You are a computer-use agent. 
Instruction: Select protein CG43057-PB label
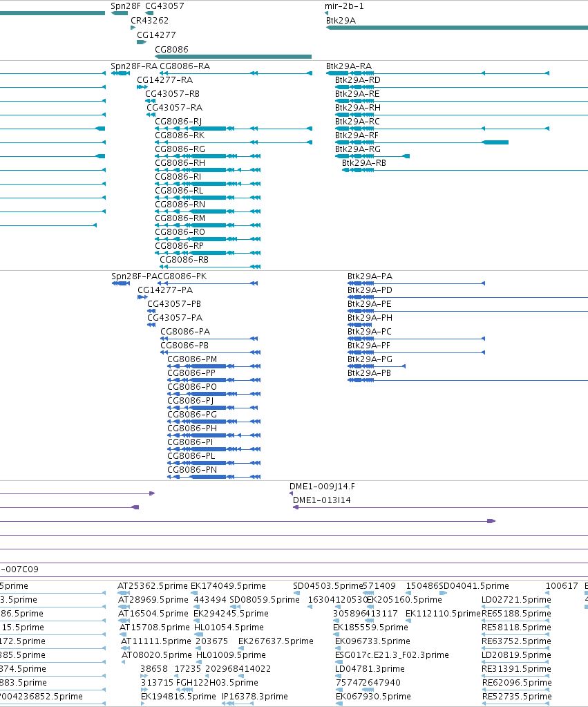174,304
